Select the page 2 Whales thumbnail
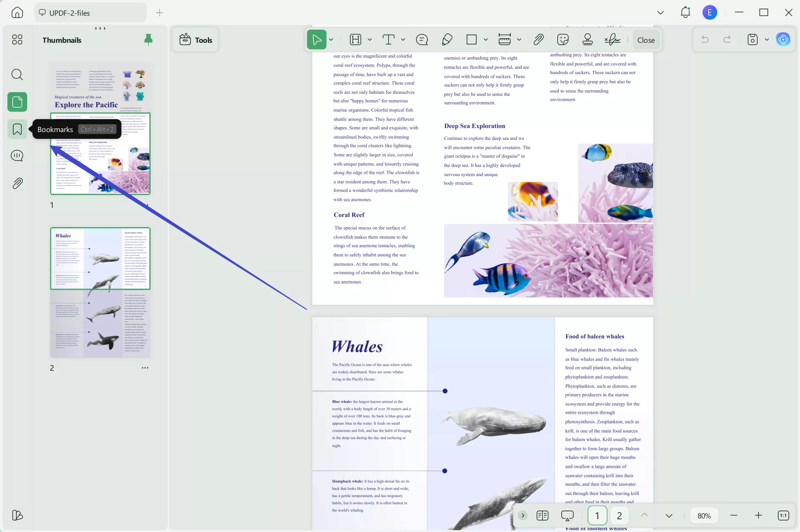Image resolution: width=800 pixels, height=532 pixels. [100, 293]
